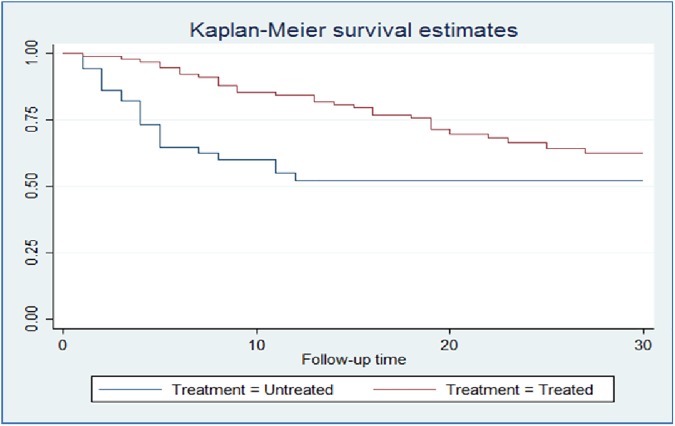The width and height of the screenshot is (675, 426).
Task: Click the 0.75 y-axis tick label
Action: [33, 120]
